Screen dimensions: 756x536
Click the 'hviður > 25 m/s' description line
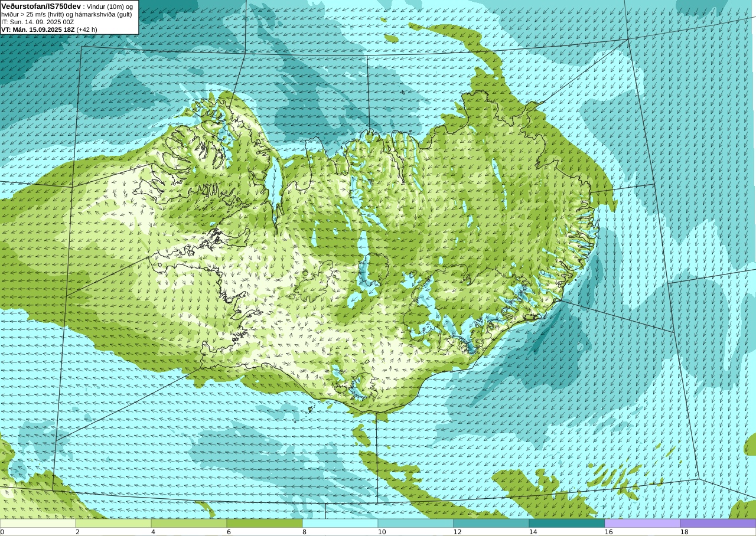(66, 14)
